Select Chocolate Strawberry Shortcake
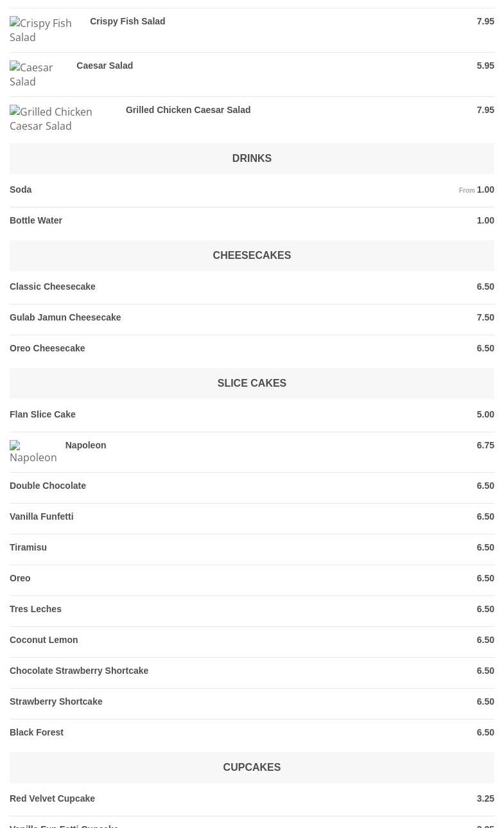This screenshot has width=504, height=828. pyautogui.click(x=79, y=671)
